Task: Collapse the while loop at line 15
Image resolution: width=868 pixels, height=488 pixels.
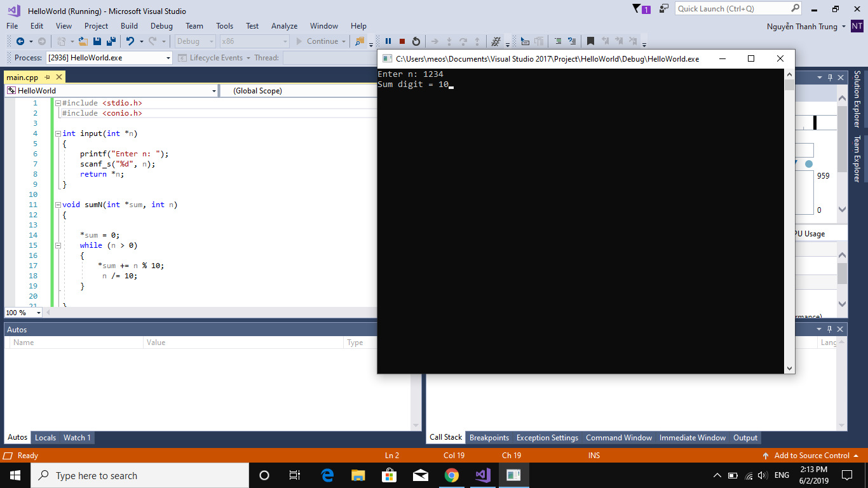Action: (x=57, y=245)
